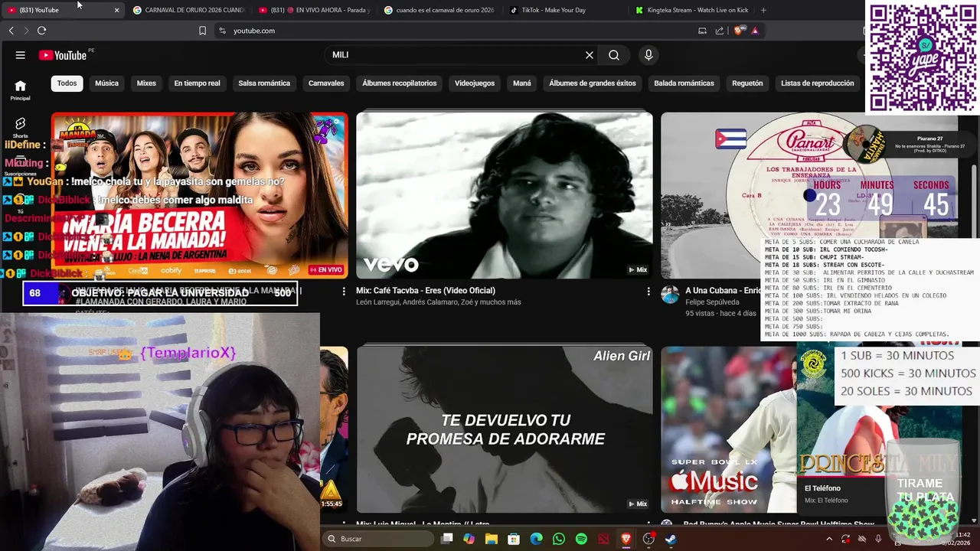Screen dimensions: 980x551
Task: Open Mix: Café Tacvba - Eres title
Action: [x=426, y=291]
